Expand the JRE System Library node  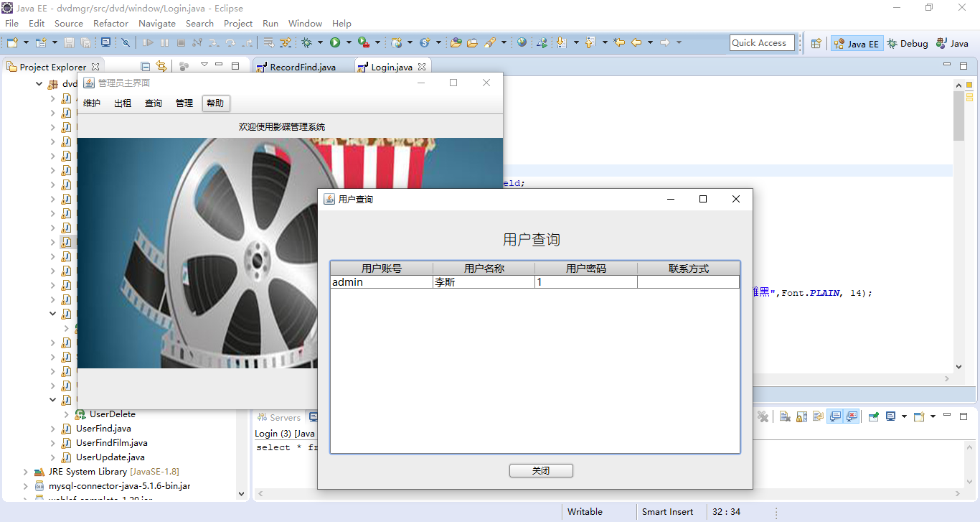pos(26,472)
